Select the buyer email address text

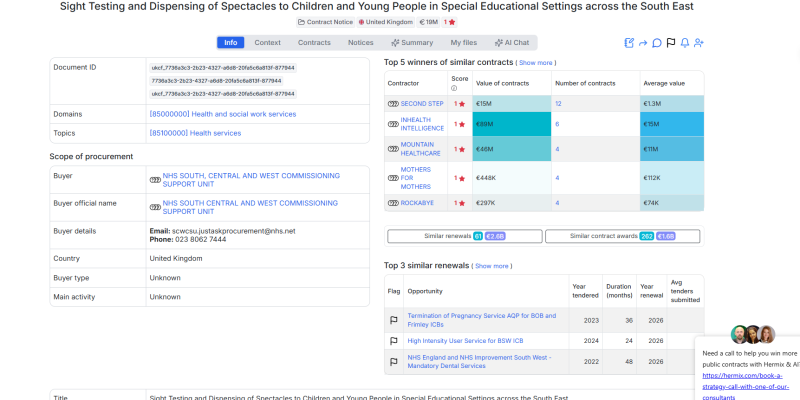point(234,231)
